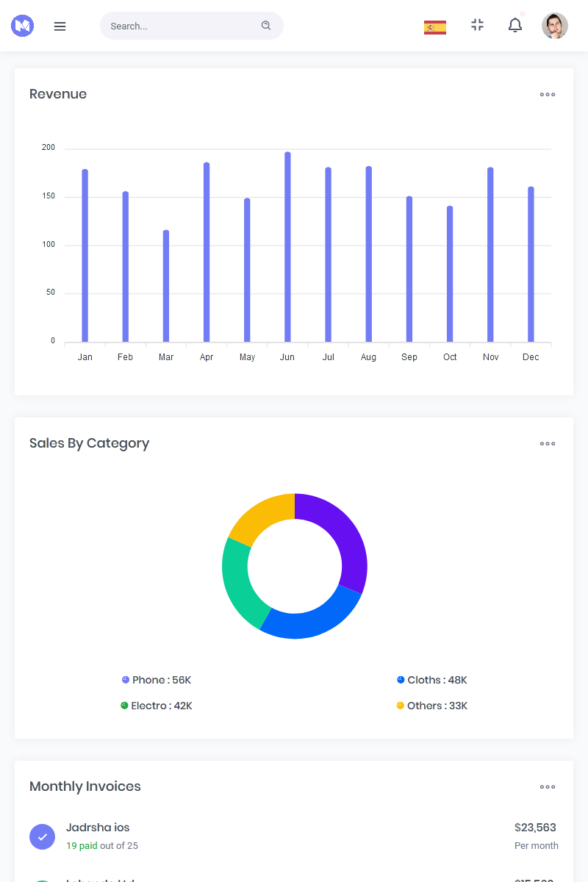Viewport: 588px width, 882px height.
Task: Exit fullscreen with the compress icon
Action: click(x=478, y=25)
